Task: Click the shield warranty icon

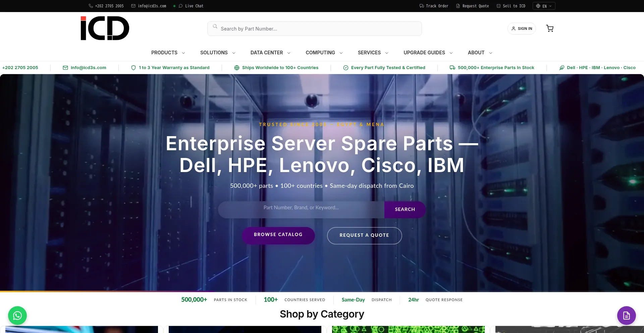Action: click(x=133, y=68)
